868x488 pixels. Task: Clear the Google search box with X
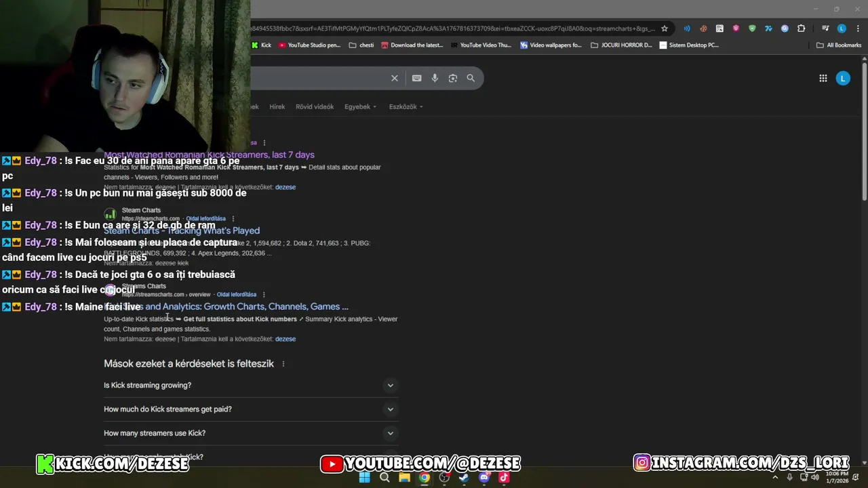pyautogui.click(x=394, y=78)
